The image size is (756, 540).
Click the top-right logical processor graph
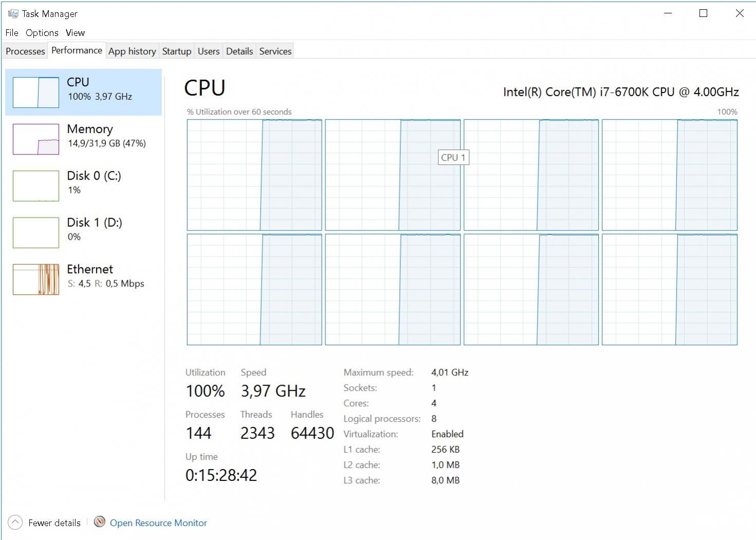[670, 175]
